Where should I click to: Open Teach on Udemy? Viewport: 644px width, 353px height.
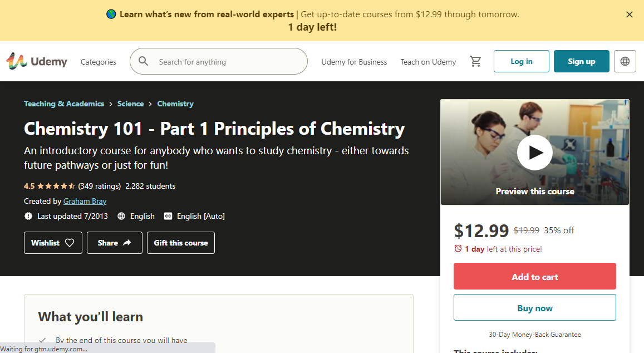[x=428, y=62]
